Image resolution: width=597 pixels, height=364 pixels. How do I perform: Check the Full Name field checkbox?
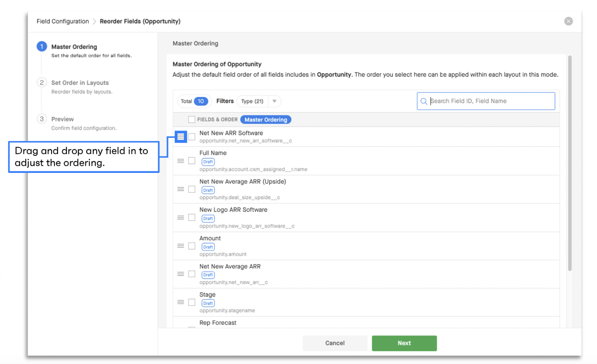click(192, 161)
